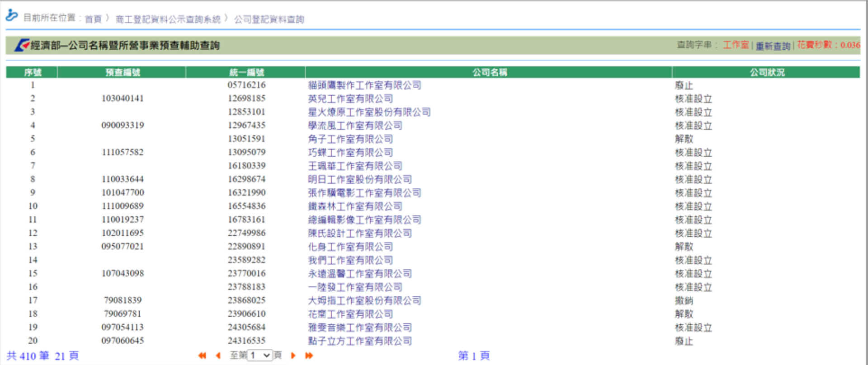Select pre-check number 095077021 cell

pyautogui.click(x=123, y=247)
